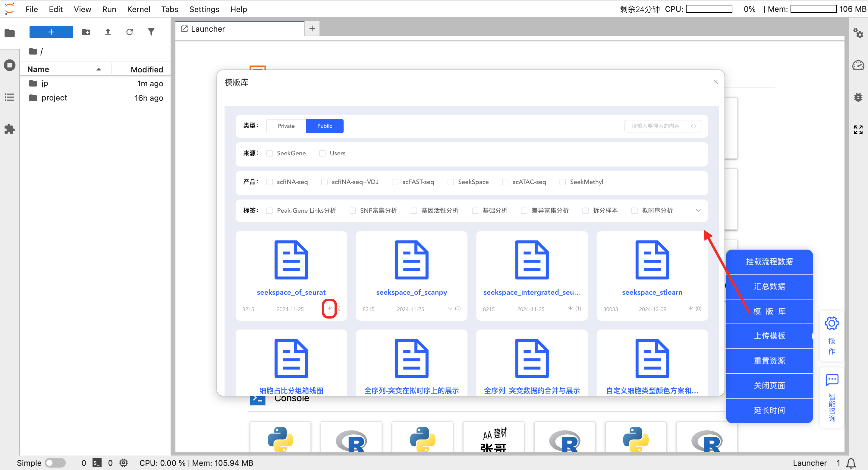Refresh the file browser list
The image size is (868, 470).
(x=129, y=32)
